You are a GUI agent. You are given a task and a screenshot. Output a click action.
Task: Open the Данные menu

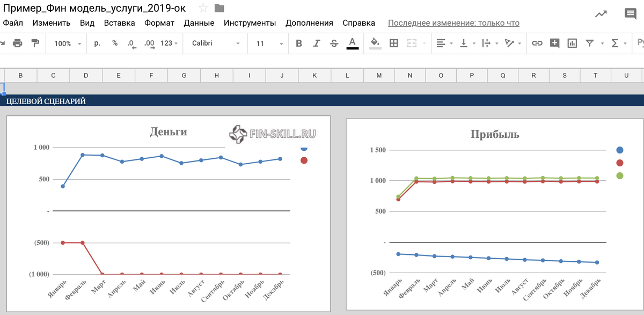pyautogui.click(x=199, y=23)
